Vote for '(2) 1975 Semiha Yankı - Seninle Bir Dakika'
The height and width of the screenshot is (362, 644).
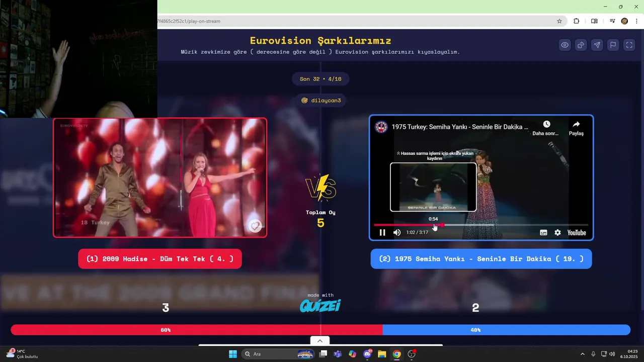click(x=481, y=259)
